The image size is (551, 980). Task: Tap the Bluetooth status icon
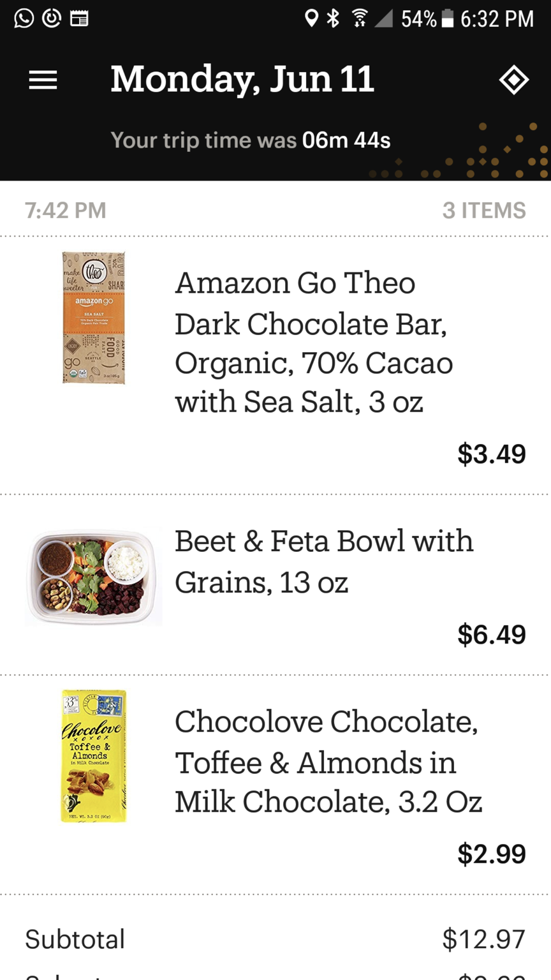(x=333, y=19)
